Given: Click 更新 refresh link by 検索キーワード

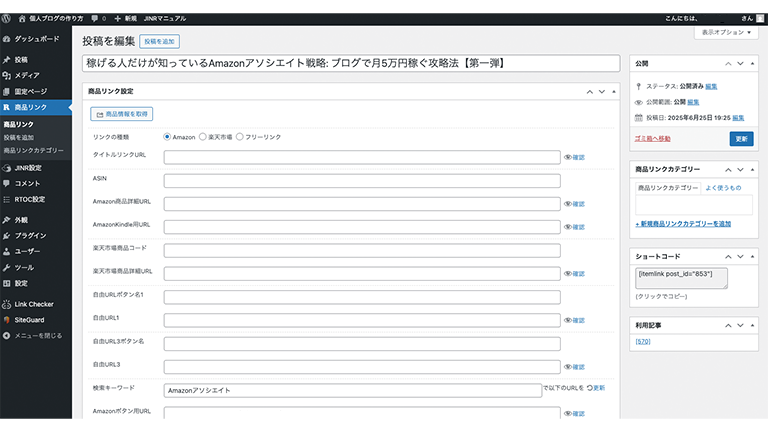Looking at the screenshot, I should [x=596, y=388].
